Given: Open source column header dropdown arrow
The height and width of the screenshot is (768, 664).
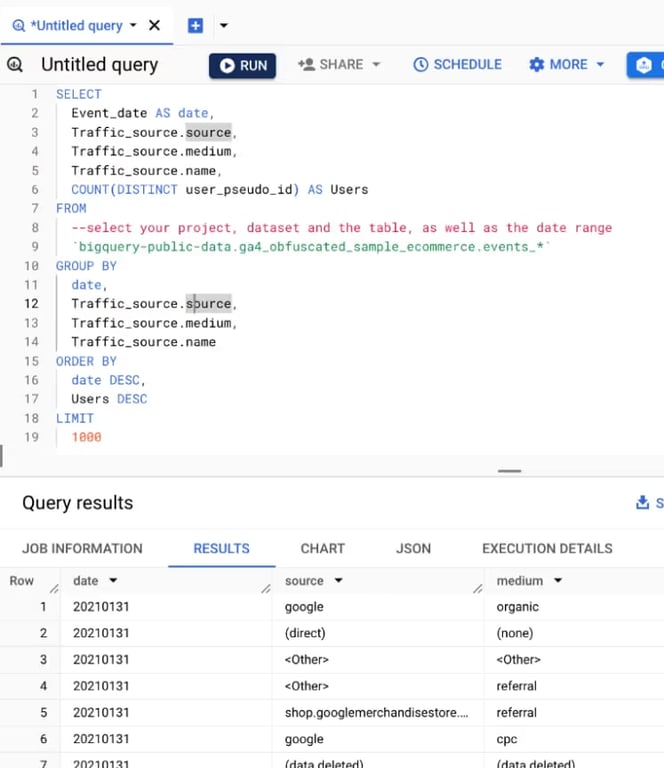Looking at the screenshot, I should [x=338, y=580].
